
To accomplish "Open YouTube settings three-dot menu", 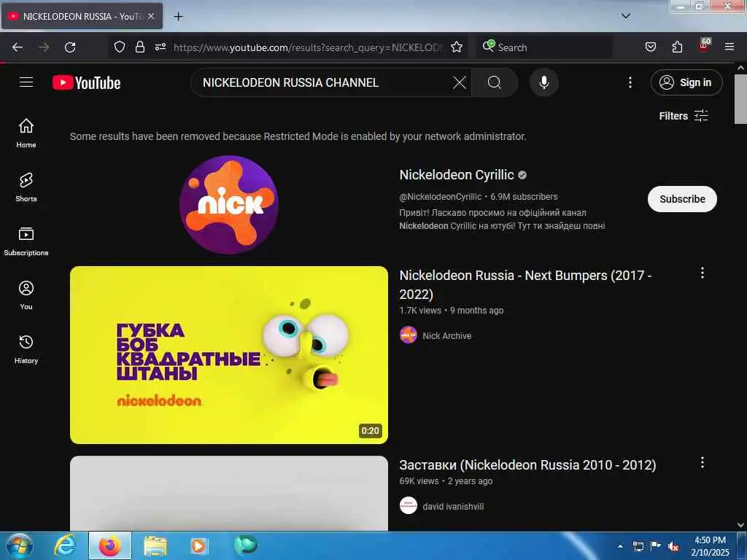I will [x=630, y=82].
